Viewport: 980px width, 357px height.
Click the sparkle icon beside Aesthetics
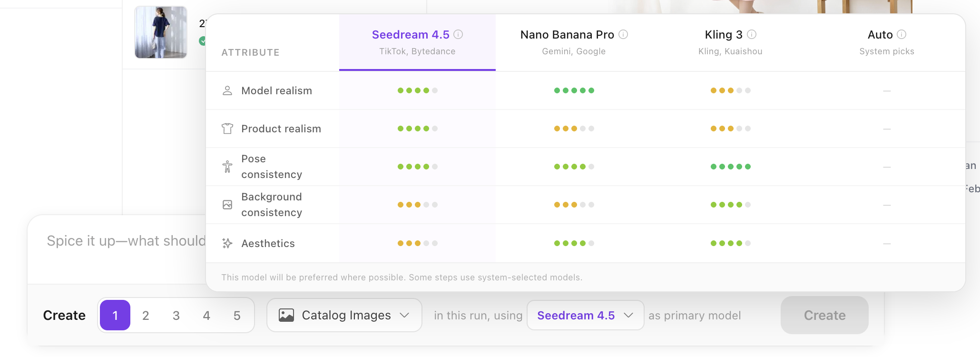point(227,243)
